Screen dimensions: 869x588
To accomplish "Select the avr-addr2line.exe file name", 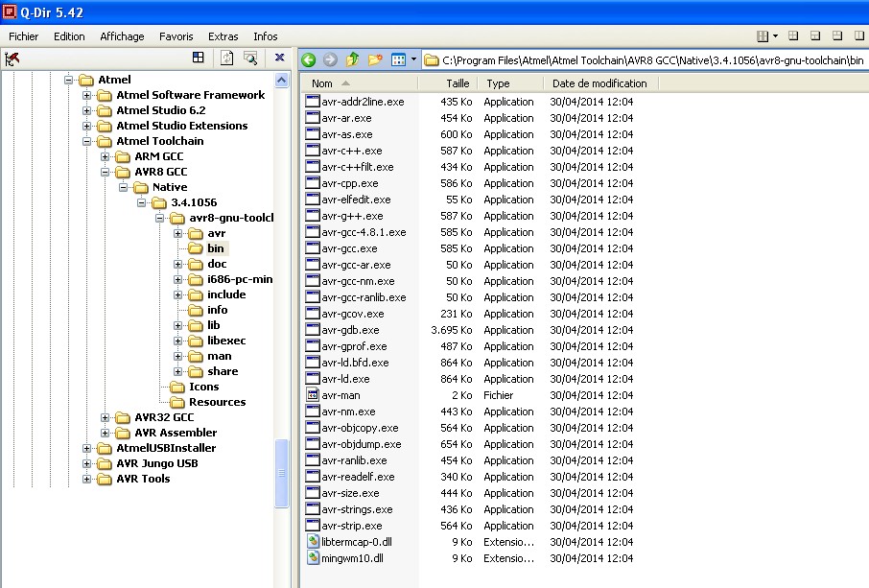I will (363, 102).
